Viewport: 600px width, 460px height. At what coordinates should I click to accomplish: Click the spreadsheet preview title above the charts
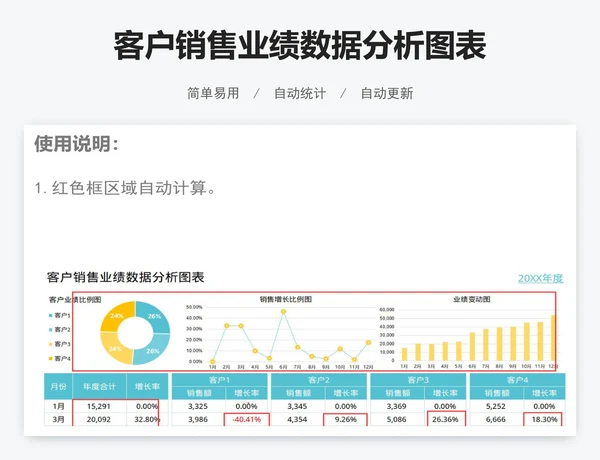click(126, 277)
